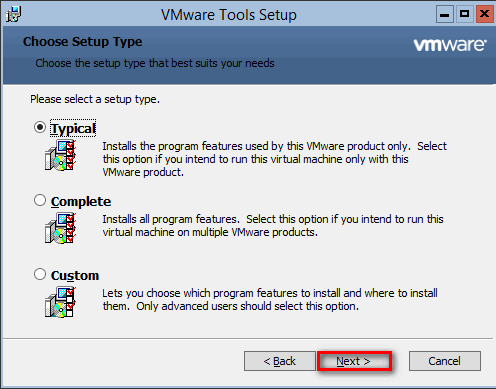Click the 'Choose Setup Type' heading
This screenshot has height=389, width=496.
(x=83, y=42)
